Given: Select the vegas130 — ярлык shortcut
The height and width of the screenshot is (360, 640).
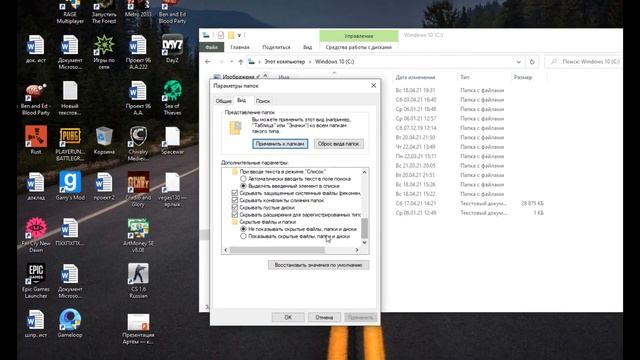Looking at the screenshot, I should pos(172,189).
